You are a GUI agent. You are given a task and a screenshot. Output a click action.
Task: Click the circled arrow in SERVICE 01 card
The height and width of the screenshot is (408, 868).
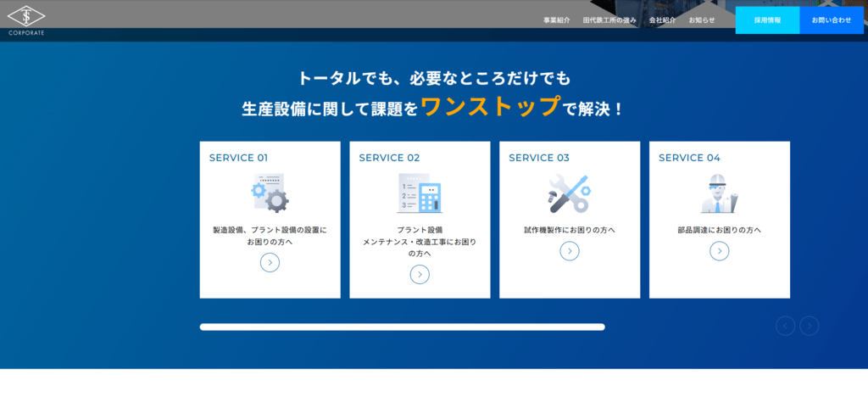(270, 262)
